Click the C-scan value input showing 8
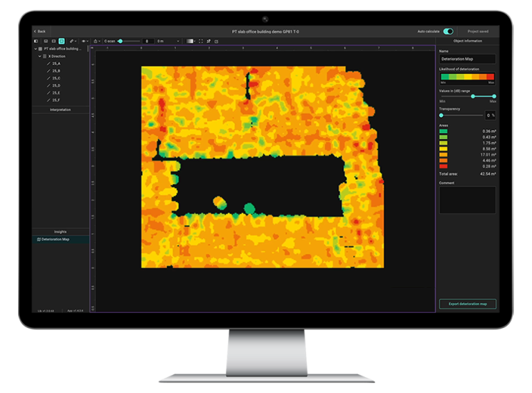Screen dimensions: 532x393 point(148,41)
